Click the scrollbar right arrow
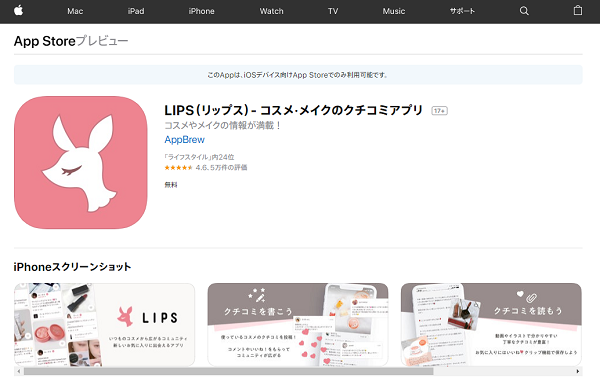This screenshot has width=600, height=382. click(578, 371)
